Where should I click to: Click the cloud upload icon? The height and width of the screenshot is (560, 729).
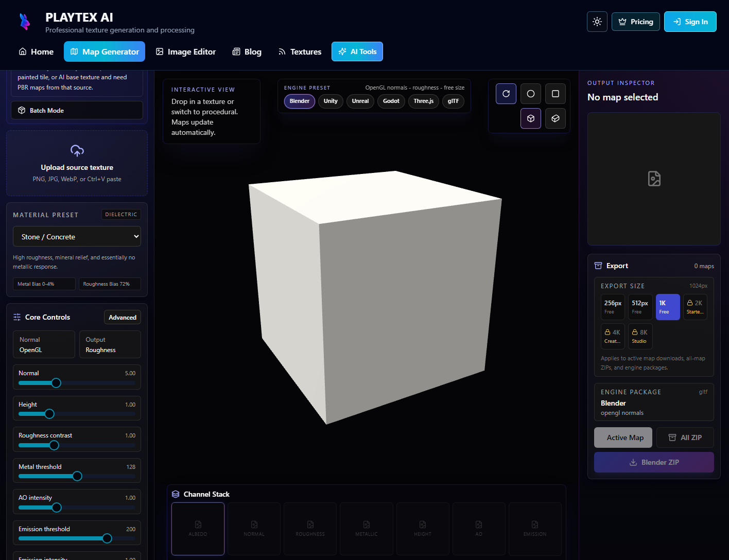pos(77,151)
